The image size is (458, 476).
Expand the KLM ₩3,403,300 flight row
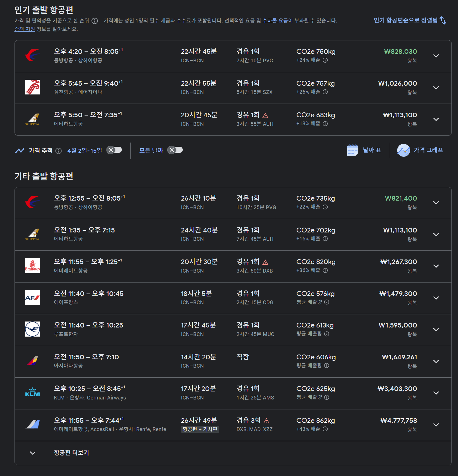[436, 393]
